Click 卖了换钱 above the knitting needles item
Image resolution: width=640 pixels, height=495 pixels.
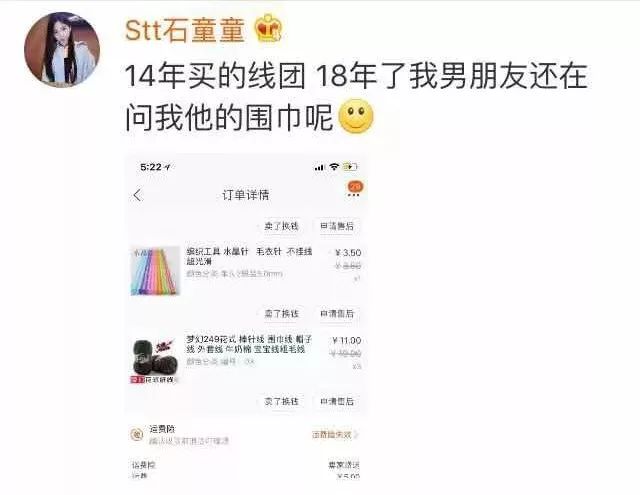coord(281,226)
